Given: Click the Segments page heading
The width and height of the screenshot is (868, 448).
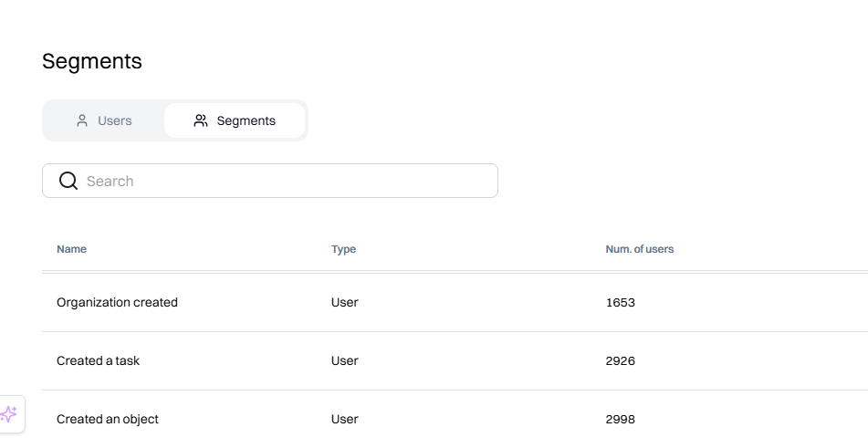Looking at the screenshot, I should point(92,61).
